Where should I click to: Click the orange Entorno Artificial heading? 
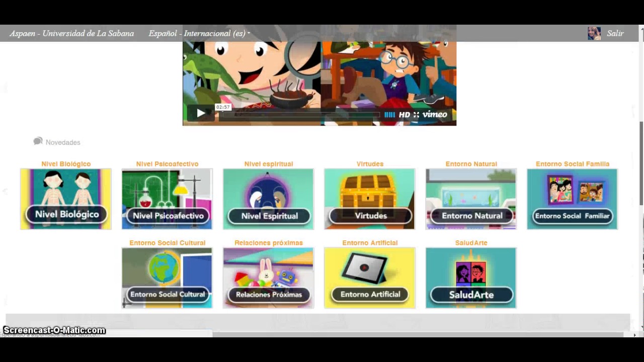click(370, 243)
